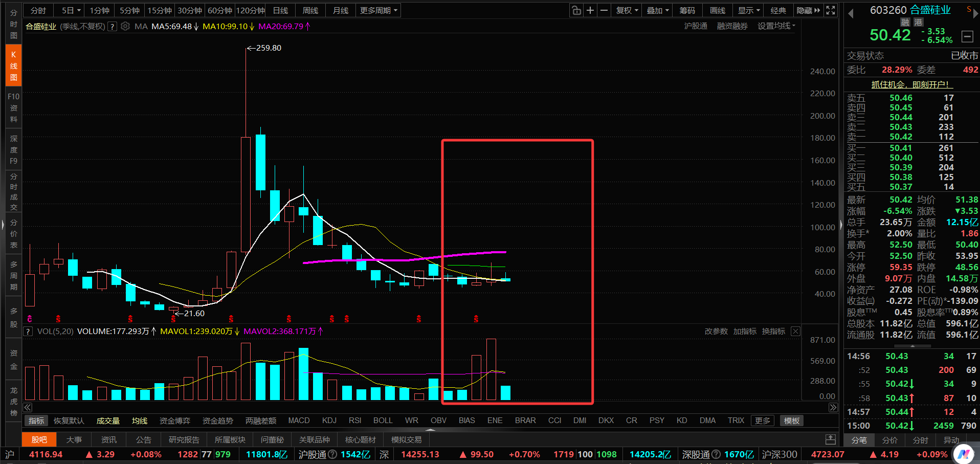Click the 港 Hong Kong connect badge
The image size is (980, 464).
[919, 22]
